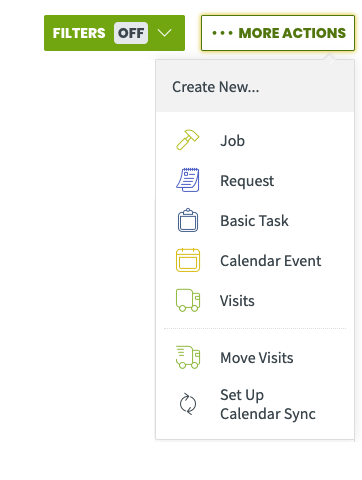Click the Create New... header

215,87
